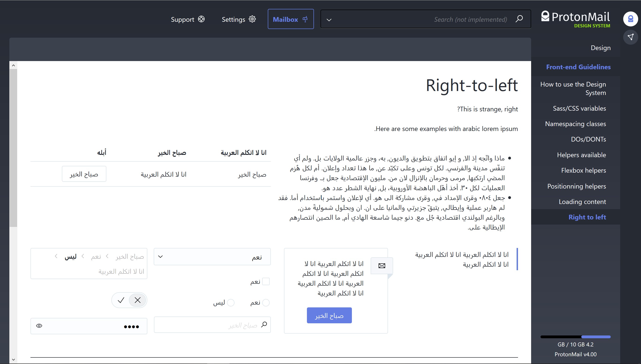Click the Sass/CSS variables menu item
This screenshot has width=641, height=364.
[x=579, y=108]
